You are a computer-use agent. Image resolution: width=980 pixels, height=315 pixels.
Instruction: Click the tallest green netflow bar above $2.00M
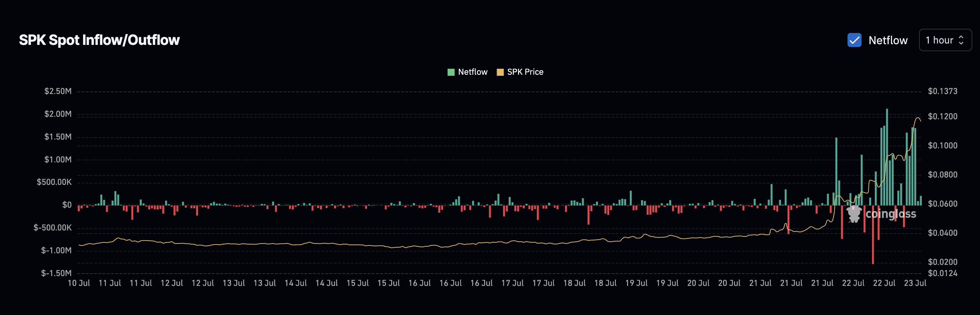pyautogui.click(x=887, y=157)
